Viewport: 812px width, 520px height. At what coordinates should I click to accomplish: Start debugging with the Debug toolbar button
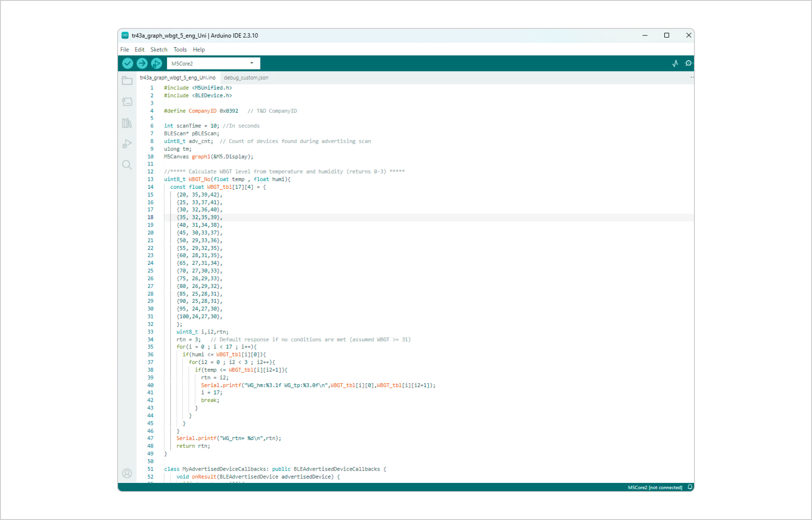(x=156, y=63)
